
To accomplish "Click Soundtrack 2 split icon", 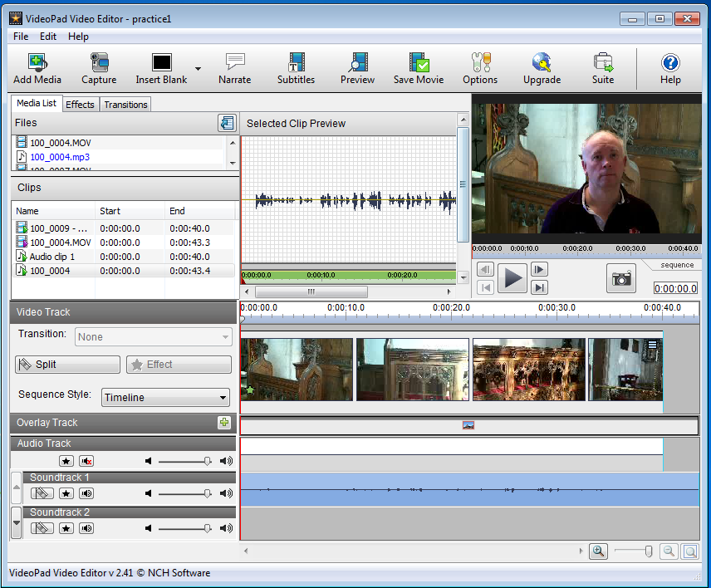I will coord(42,528).
